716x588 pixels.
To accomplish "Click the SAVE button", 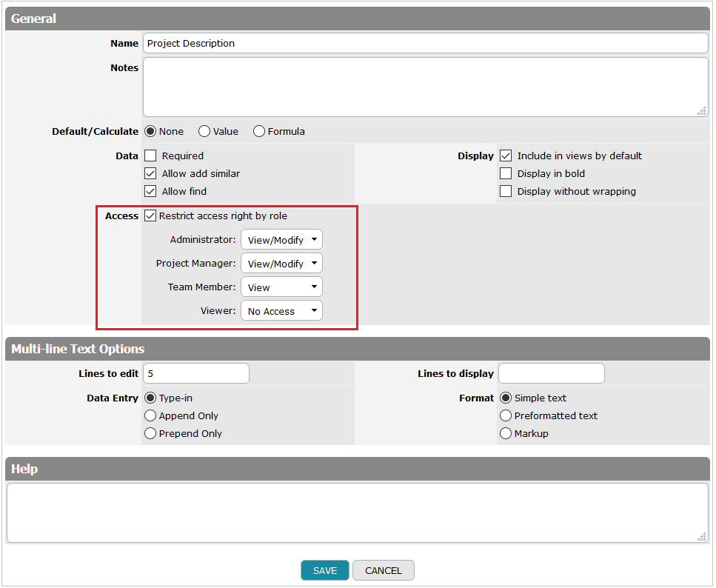I will (x=324, y=570).
